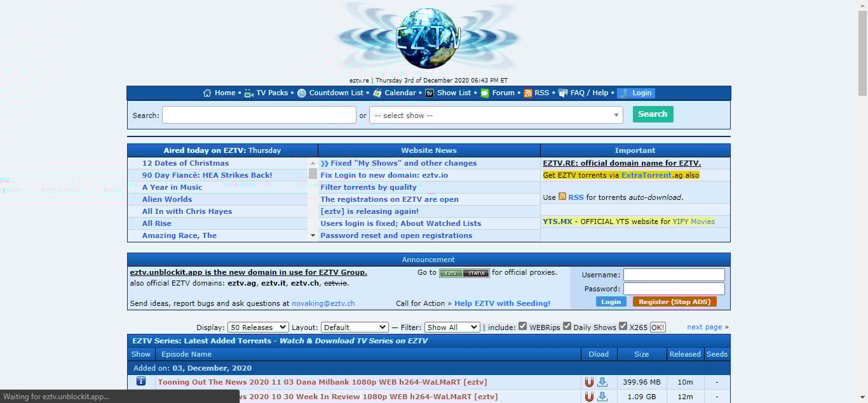The width and height of the screenshot is (868, 403).
Task: Toggle the Daily Shows checkbox
Action: click(567, 326)
